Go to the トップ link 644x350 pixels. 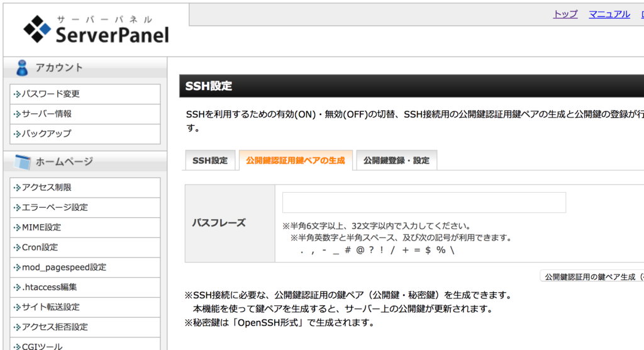click(565, 14)
